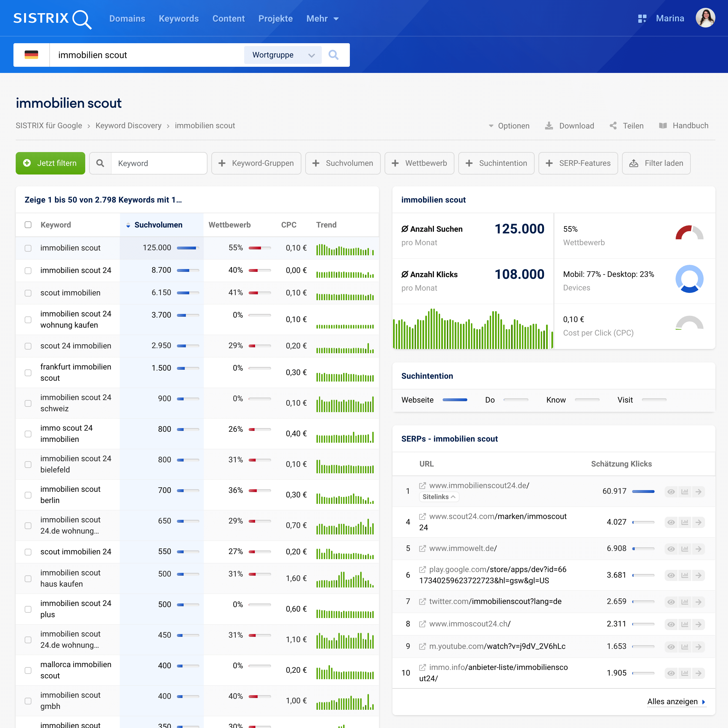Open the Handbuch book icon
Screen dimensions: 728x728
coord(663,126)
